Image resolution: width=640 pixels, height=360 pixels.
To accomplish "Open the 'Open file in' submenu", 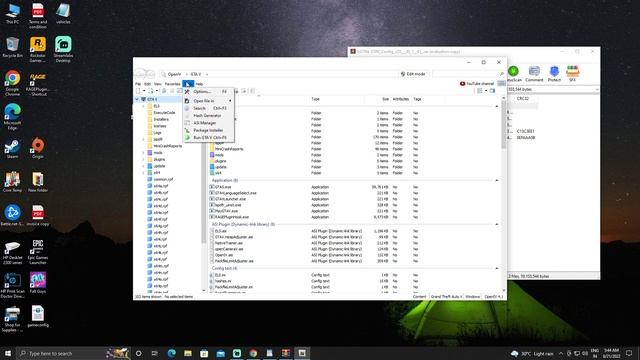I will 209,101.
